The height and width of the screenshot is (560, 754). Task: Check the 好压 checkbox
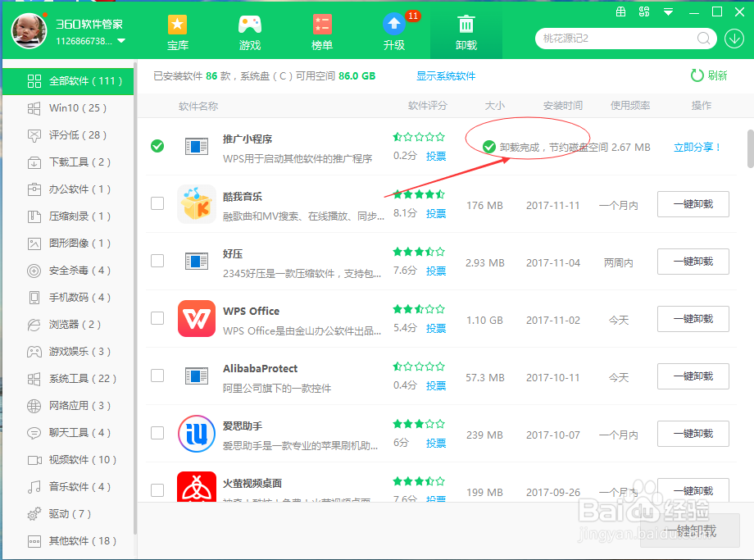157,261
